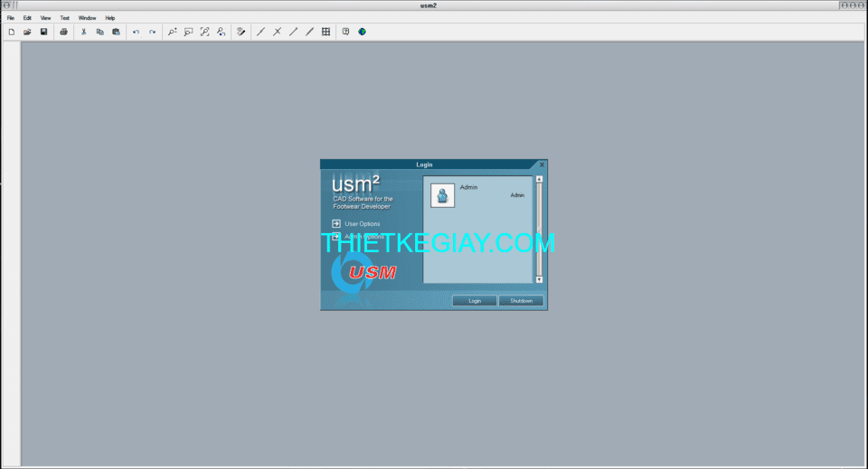Select the thick line tool before grid

tap(309, 32)
